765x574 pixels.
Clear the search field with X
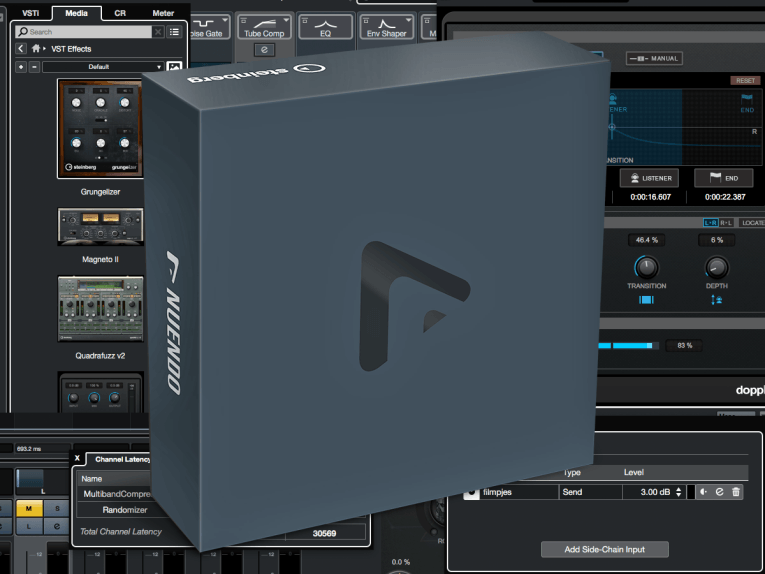click(158, 32)
